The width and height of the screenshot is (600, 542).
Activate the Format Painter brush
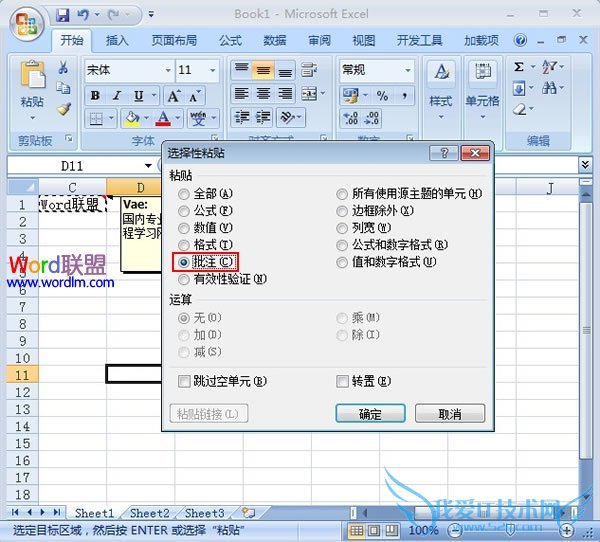point(63,109)
